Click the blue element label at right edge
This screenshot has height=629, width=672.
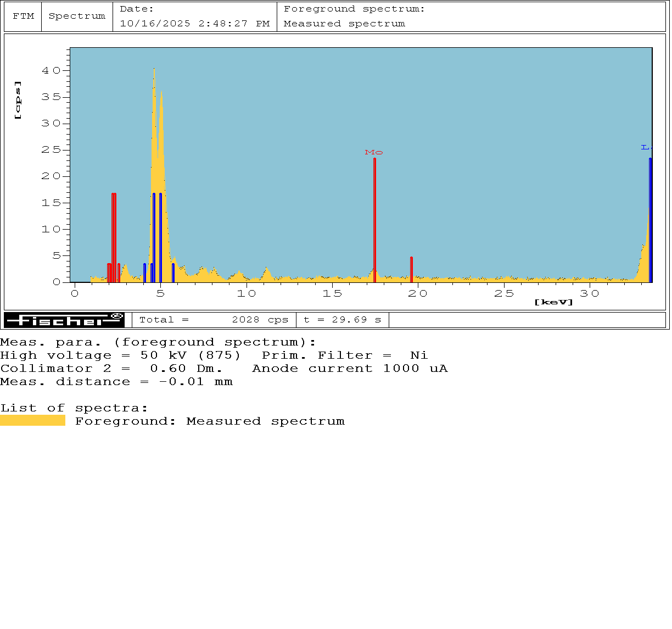point(646,147)
